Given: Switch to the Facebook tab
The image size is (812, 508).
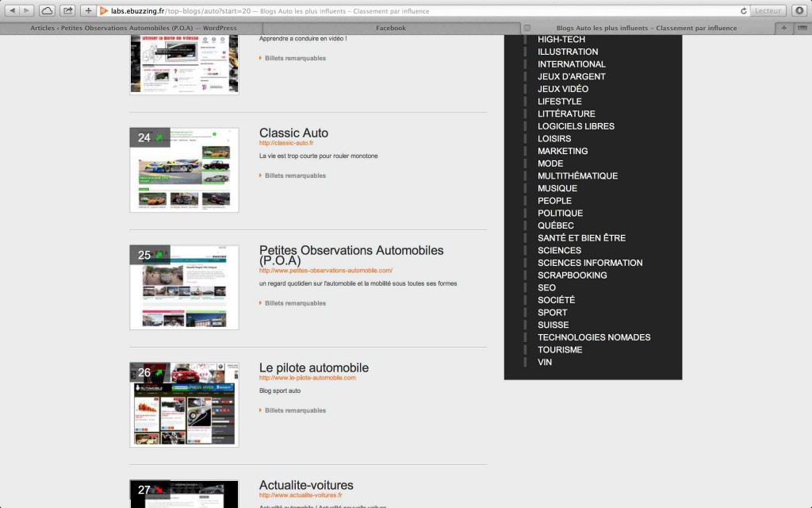Looking at the screenshot, I should (390, 28).
